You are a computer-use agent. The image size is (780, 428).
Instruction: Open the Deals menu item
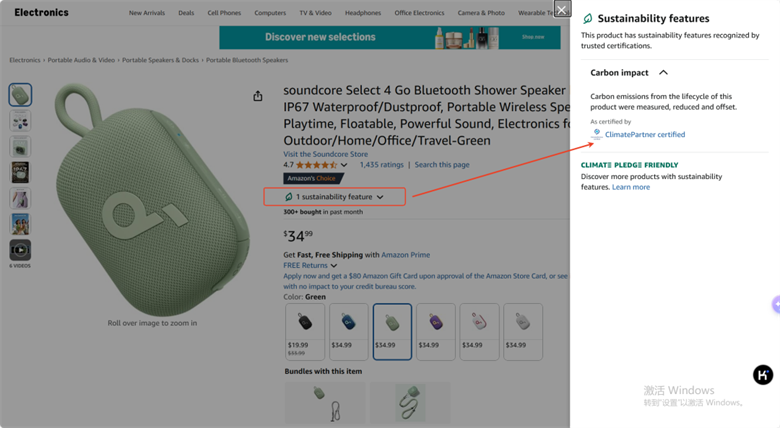186,13
